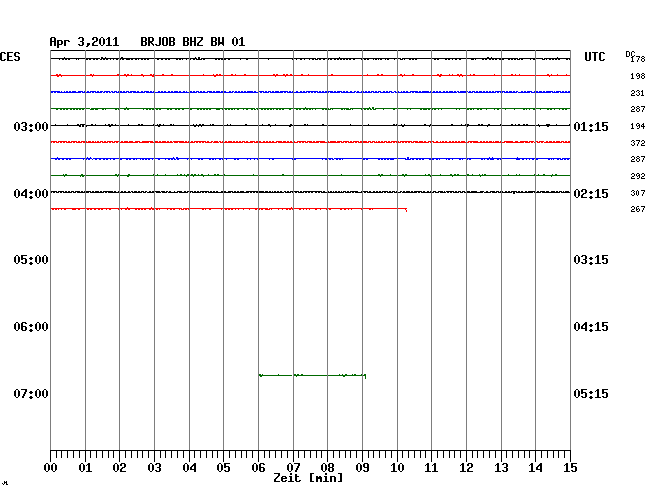The width and height of the screenshot is (650, 494).
Task: Click the short green trace segment above 05:15
Action: point(313,375)
